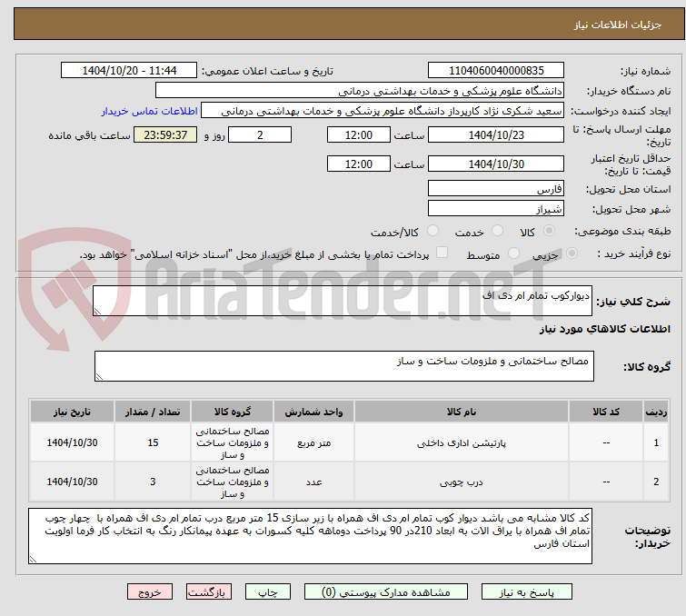Click the quantity cell showing 15
The image size is (686, 616).
coord(153,442)
